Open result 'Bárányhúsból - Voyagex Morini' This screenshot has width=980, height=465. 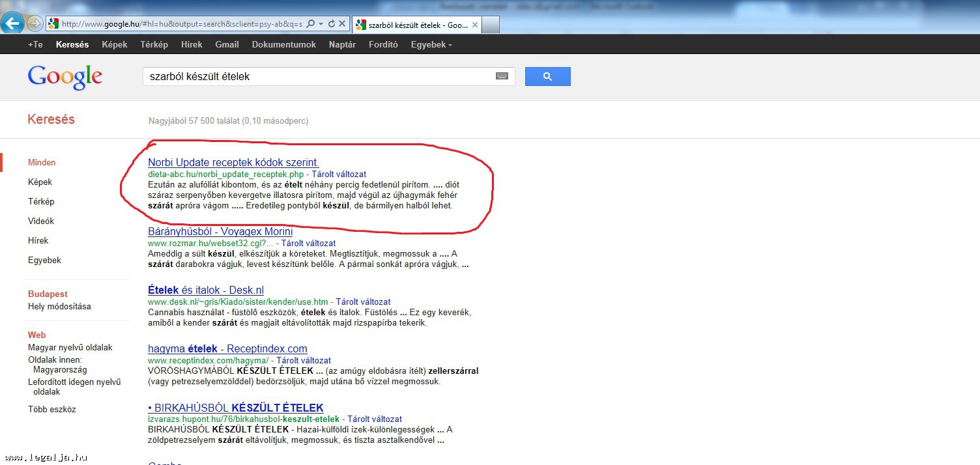[220, 231]
